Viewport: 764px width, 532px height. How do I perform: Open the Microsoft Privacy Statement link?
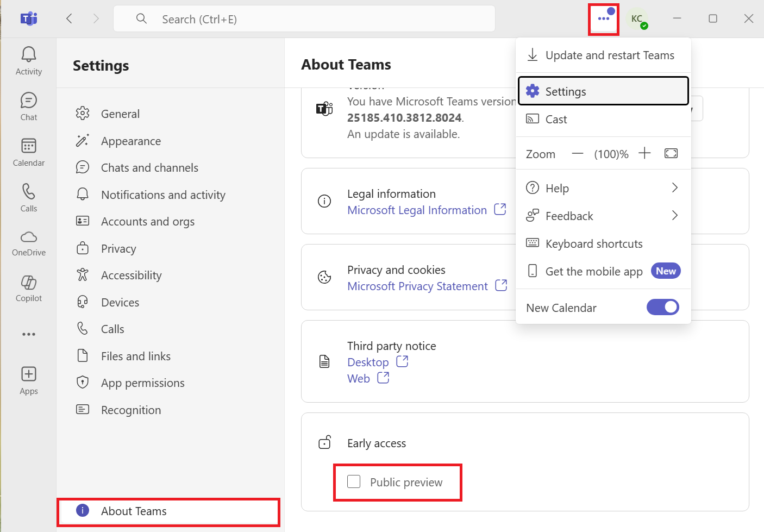pos(417,286)
